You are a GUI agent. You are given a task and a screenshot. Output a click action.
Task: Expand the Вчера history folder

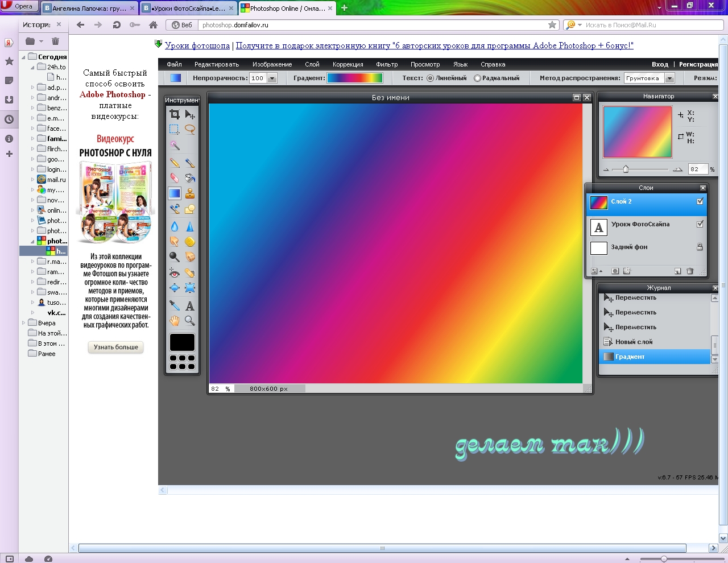(24, 323)
